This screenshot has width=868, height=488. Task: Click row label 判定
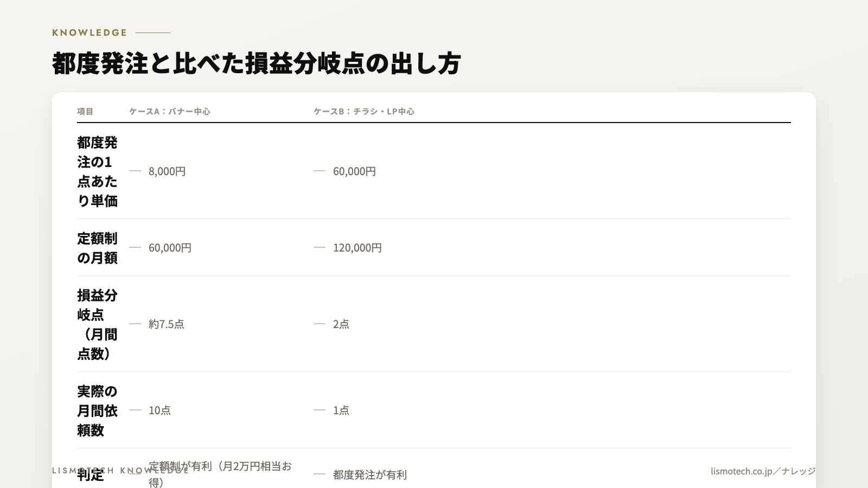click(91, 475)
